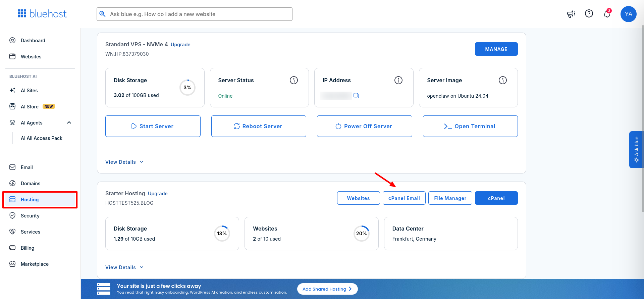Go to Security in sidebar
Viewport: 644px width, 299px height.
[x=40, y=215]
